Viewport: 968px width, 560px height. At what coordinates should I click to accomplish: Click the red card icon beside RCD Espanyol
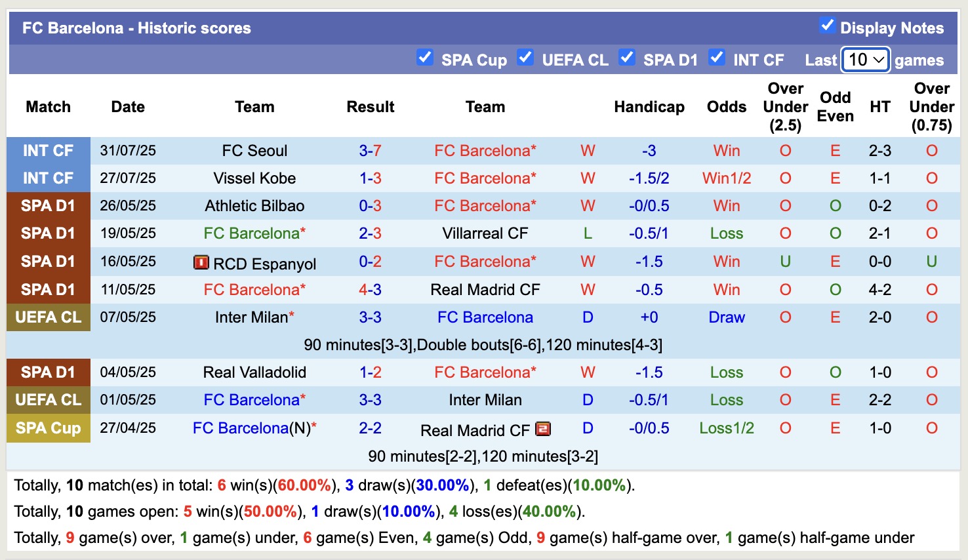point(201,262)
